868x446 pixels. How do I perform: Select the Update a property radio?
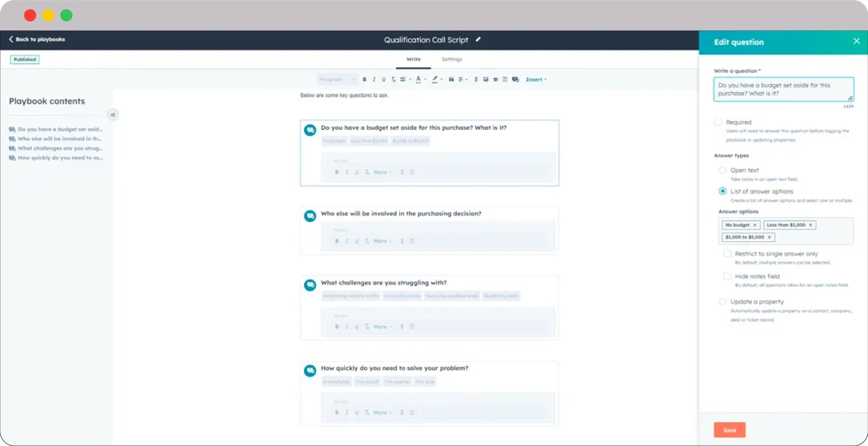(x=722, y=301)
